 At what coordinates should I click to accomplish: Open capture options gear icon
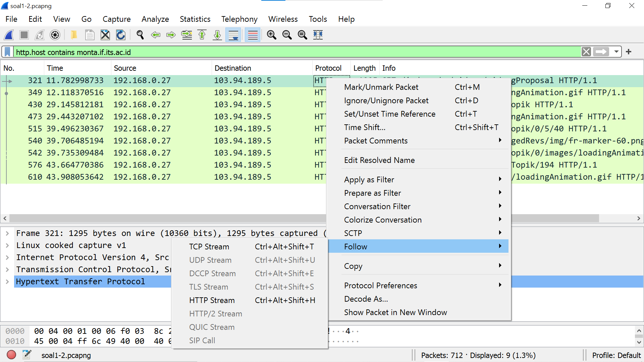(x=55, y=35)
